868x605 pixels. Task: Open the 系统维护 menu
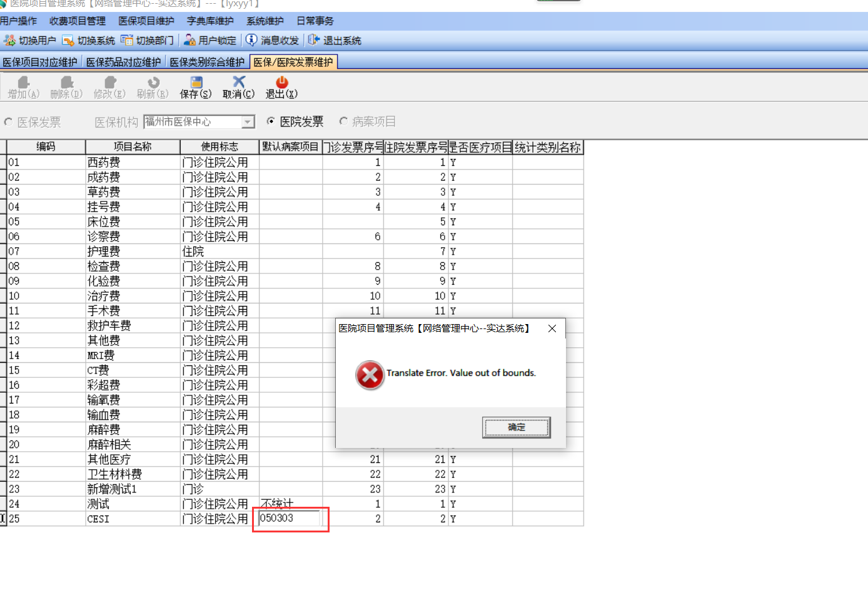[265, 21]
